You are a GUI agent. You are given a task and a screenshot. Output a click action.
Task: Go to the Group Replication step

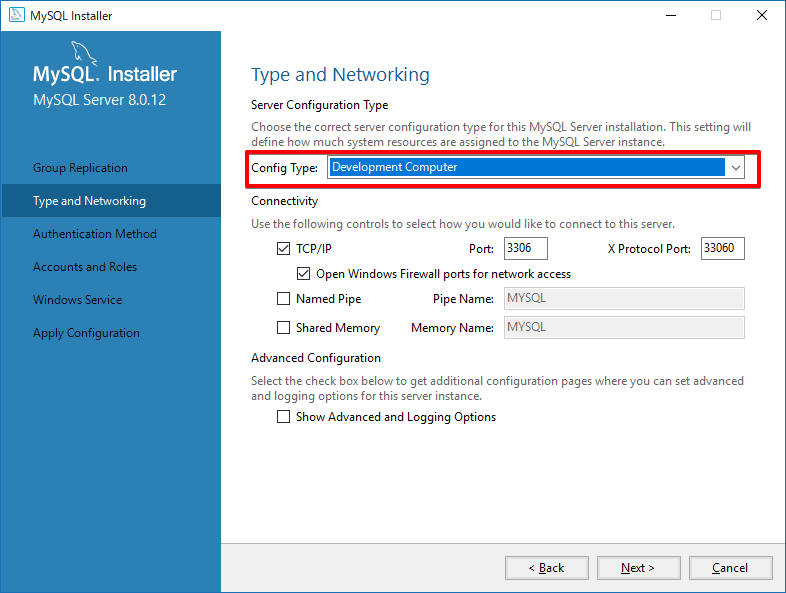point(80,168)
